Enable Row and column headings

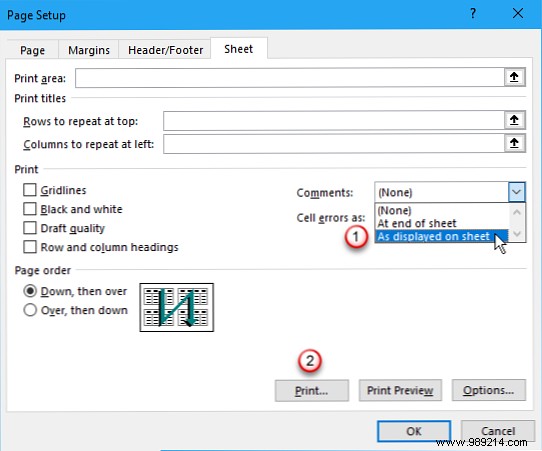coord(30,247)
